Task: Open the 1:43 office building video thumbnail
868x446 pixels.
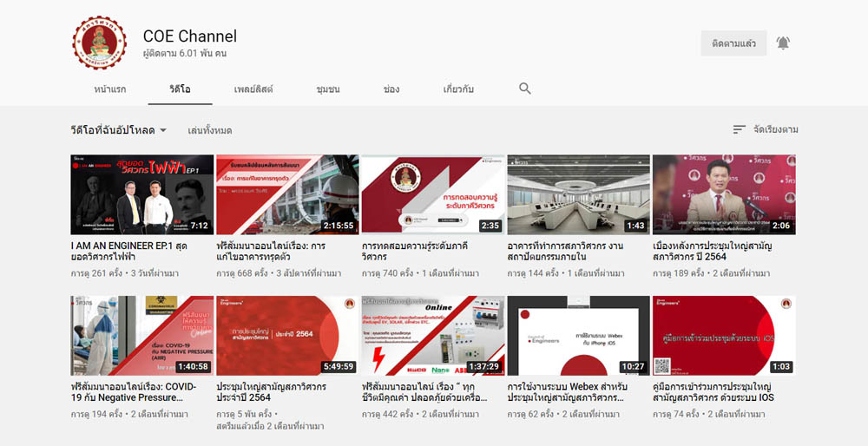Action: tap(578, 194)
